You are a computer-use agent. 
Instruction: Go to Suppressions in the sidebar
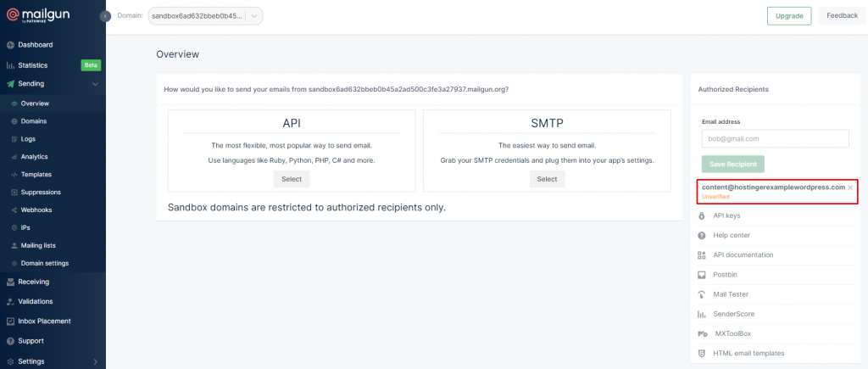(x=41, y=193)
